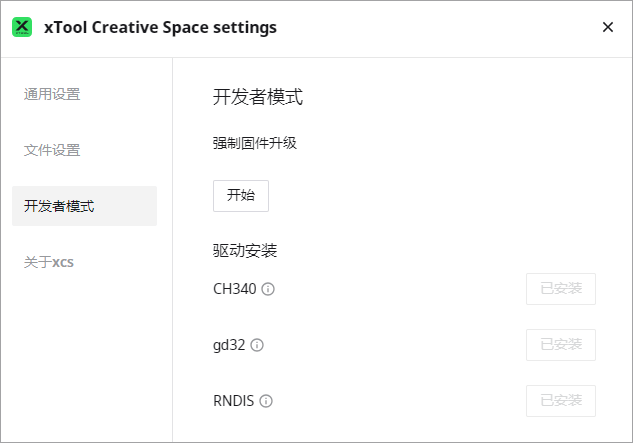Click the 开发者模式 page heading
This screenshot has height=443, width=633.
(x=258, y=97)
